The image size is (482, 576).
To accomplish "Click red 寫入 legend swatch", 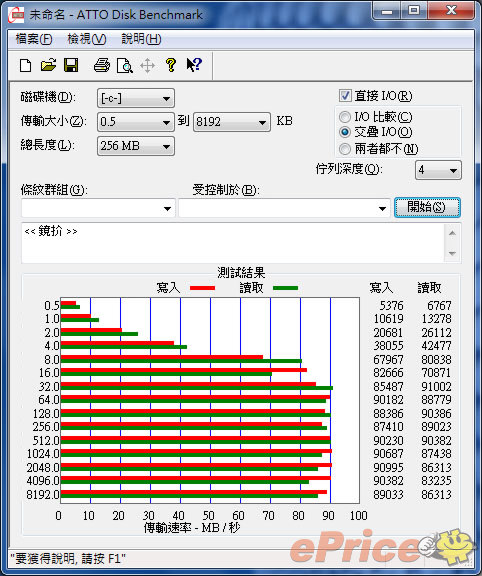I will (x=202, y=288).
